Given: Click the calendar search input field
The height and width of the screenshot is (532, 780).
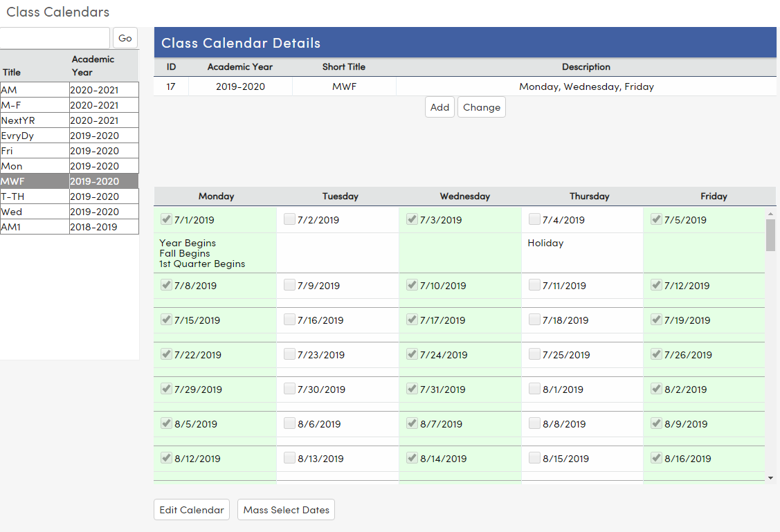Looking at the screenshot, I should 55,38.
